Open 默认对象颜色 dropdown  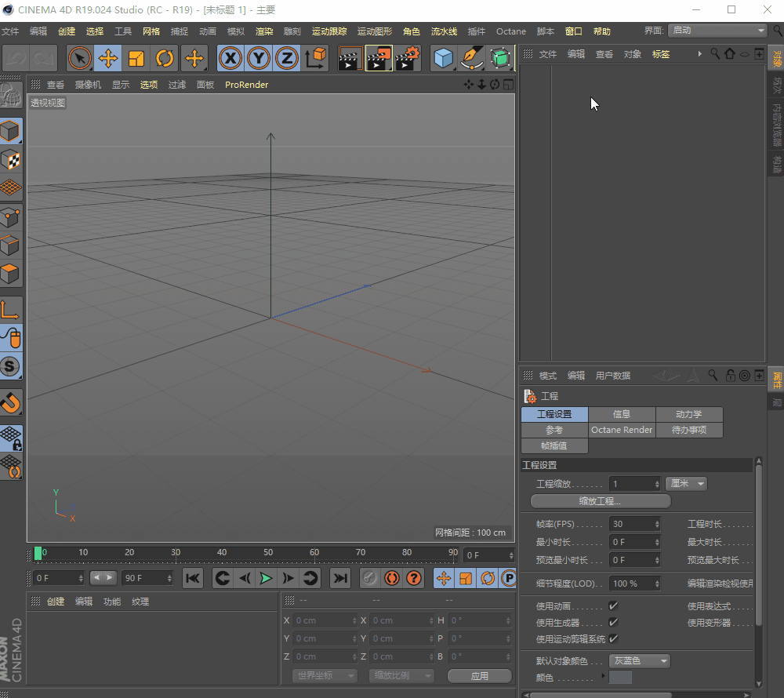pyautogui.click(x=640, y=661)
